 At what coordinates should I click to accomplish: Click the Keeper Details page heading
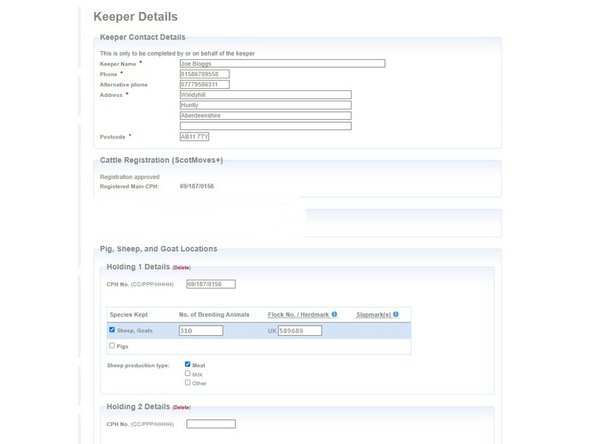click(136, 17)
